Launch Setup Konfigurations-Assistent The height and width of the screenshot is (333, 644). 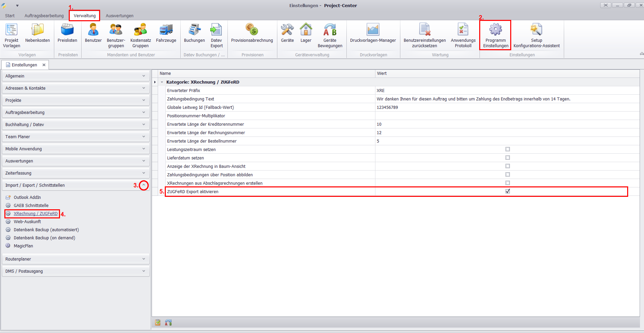point(536,35)
